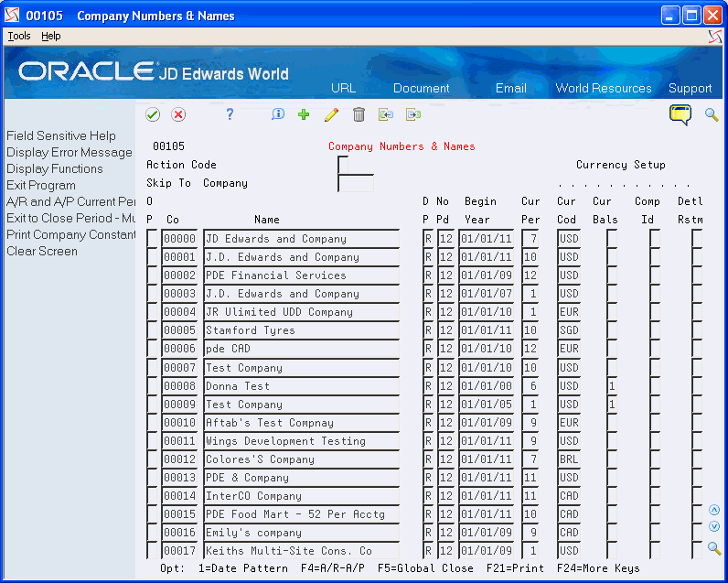Click name field Wings Development Testing
This screenshot has width=728, height=583.
pos(301,441)
